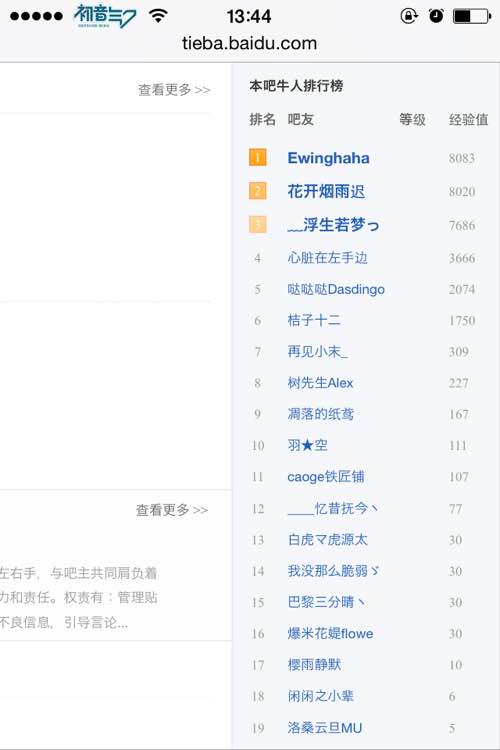The height and width of the screenshot is (750, 500).
Task: Tap the rotation lock status icon
Action: 409,16
